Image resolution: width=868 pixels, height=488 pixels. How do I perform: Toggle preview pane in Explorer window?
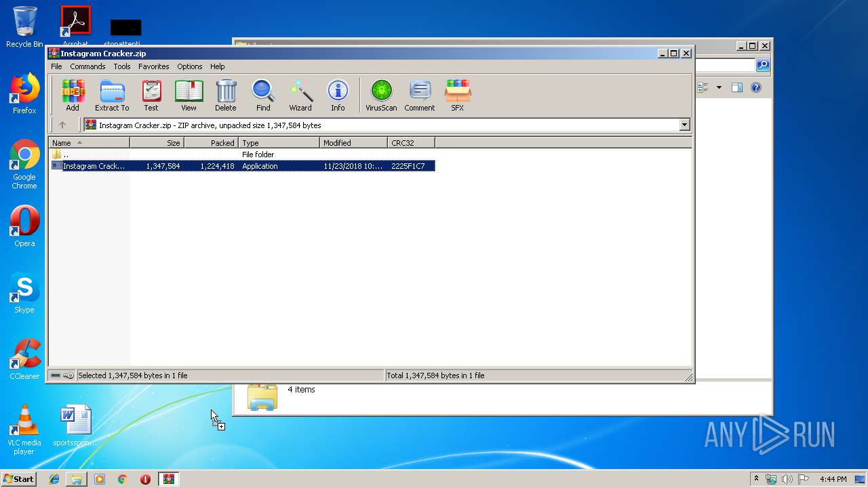(737, 87)
